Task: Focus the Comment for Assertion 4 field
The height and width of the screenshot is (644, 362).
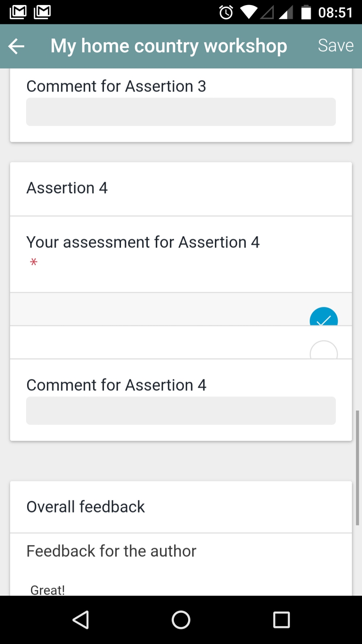Action: pos(181,410)
